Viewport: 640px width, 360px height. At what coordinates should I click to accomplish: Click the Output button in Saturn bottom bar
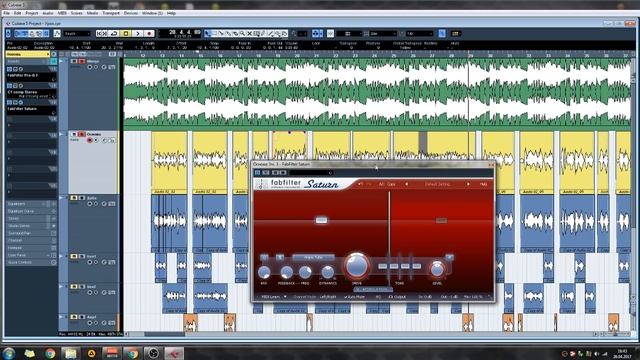[397, 297]
